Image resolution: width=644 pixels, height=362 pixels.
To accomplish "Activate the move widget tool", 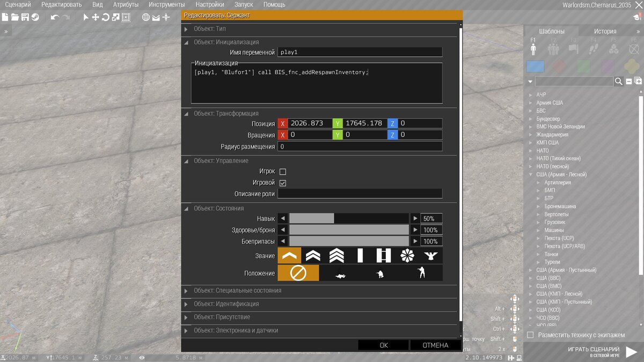I will click(96, 17).
